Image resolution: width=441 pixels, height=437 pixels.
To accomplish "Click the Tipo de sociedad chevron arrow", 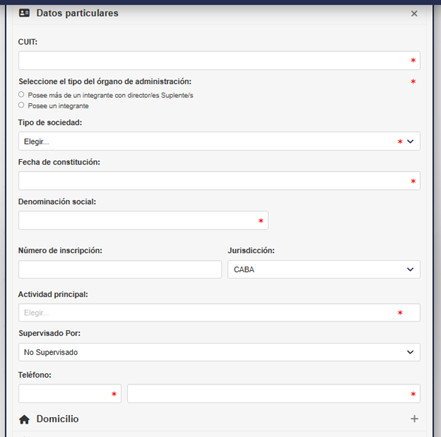I will click(410, 141).
